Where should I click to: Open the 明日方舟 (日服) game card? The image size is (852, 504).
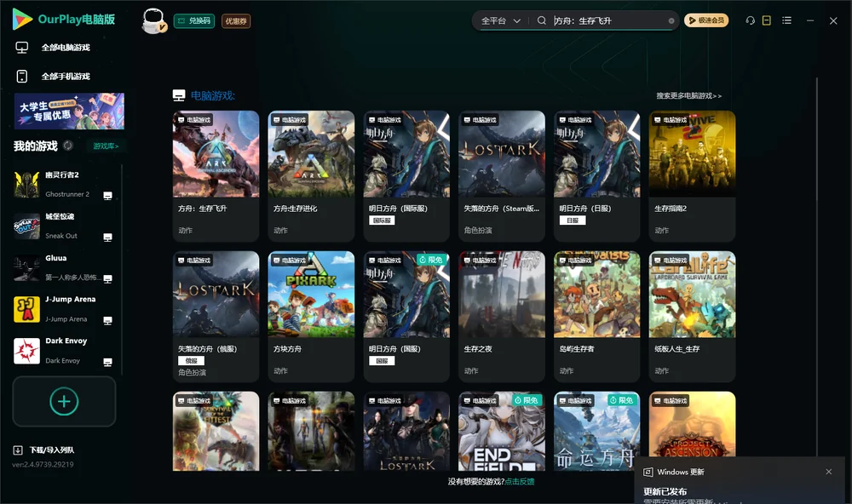[596, 176]
